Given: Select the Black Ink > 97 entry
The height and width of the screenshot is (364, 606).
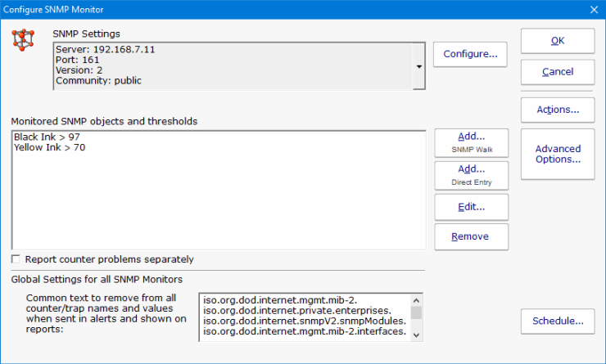Looking at the screenshot, I should (x=47, y=137).
